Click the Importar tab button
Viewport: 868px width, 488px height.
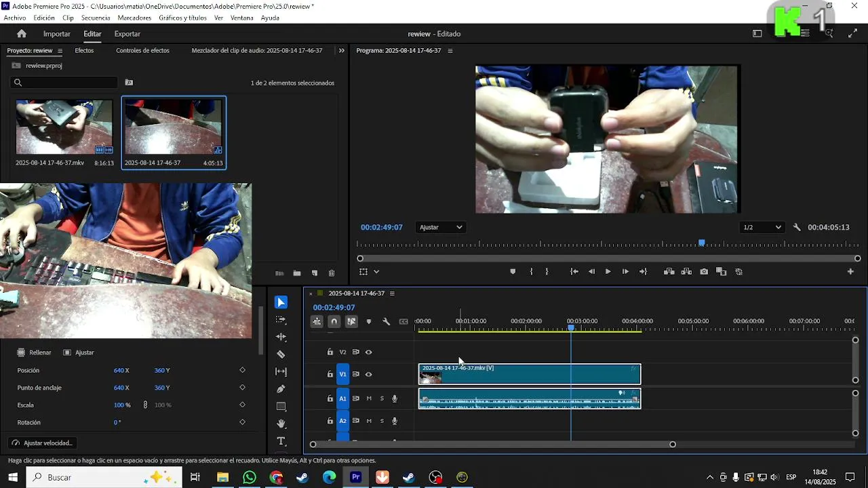click(x=57, y=34)
